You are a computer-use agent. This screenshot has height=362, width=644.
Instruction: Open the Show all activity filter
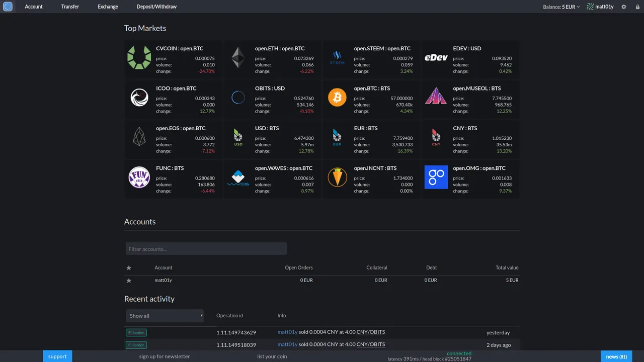click(x=165, y=316)
